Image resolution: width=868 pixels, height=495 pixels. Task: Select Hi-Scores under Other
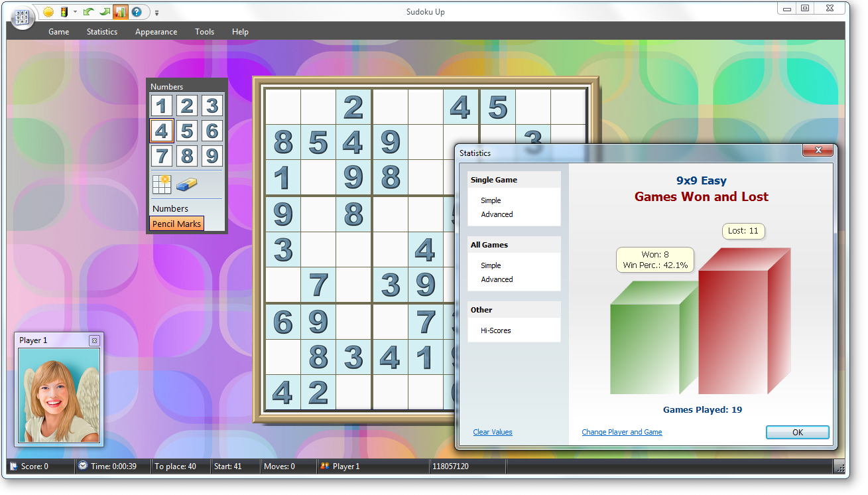496,330
